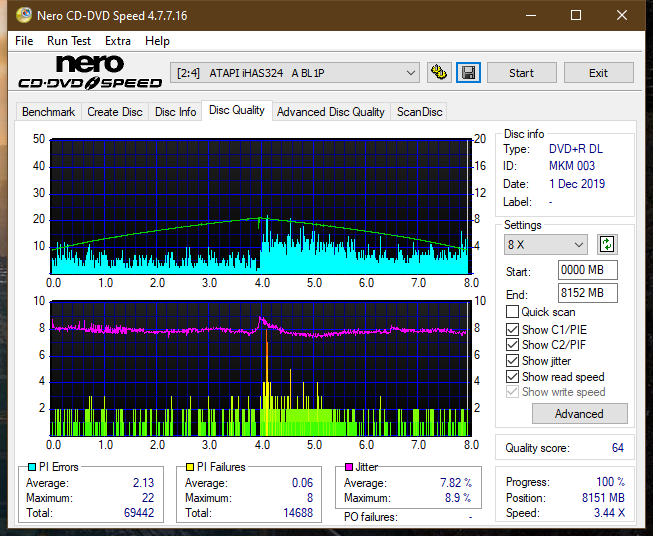Image resolution: width=653 pixels, height=536 pixels.
Task: Click PI Failures average 0.06
Action: coord(302,483)
